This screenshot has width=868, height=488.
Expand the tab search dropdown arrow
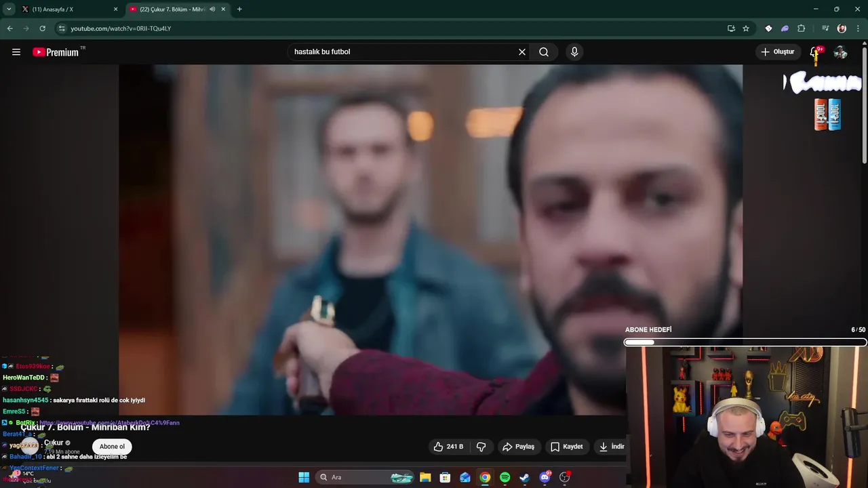[9, 9]
